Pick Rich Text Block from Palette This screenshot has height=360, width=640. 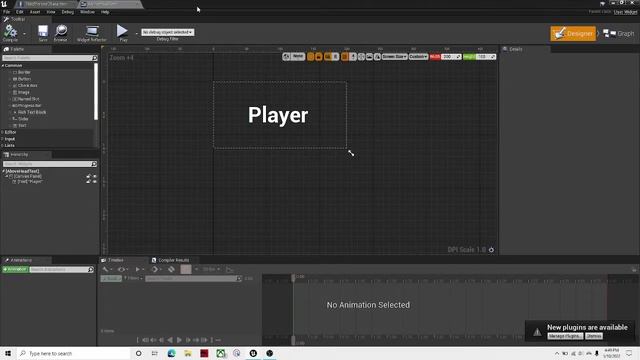tap(31, 112)
